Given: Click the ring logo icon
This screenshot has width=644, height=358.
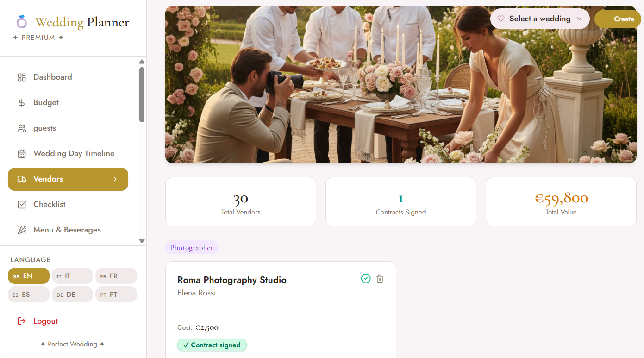Looking at the screenshot, I should click(x=21, y=22).
